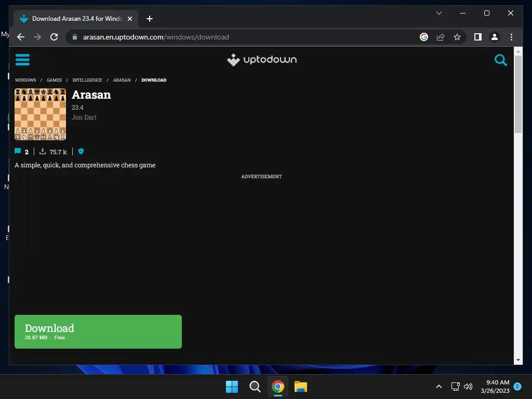This screenshot has width=532, height=399.
Task: Click the scrollbar down arrow
Action: click(518, 360)
